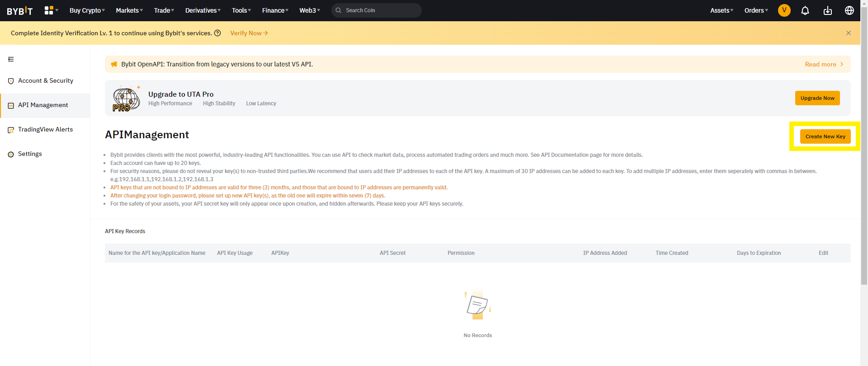This screenshot has height=366, width=868.
Task: Select API Management in sidebar
Action: 45,105
